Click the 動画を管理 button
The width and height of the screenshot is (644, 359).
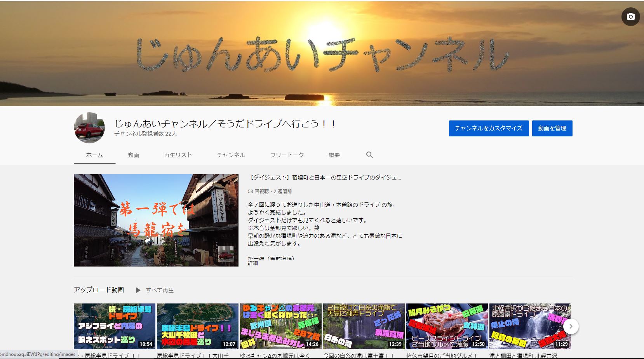[552, 128]
